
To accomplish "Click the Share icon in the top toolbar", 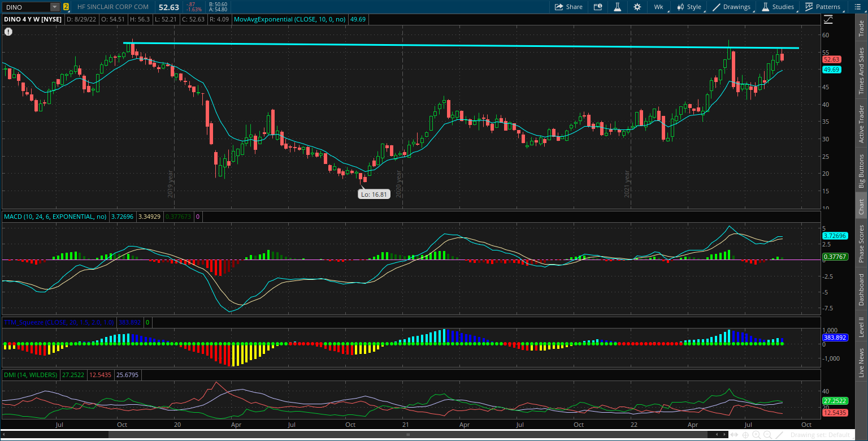I will pyautogui.click(x=568, y=7).
